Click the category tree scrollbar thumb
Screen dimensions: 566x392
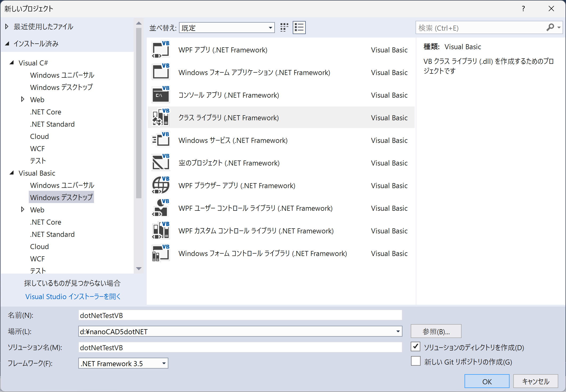coord(139,113)
